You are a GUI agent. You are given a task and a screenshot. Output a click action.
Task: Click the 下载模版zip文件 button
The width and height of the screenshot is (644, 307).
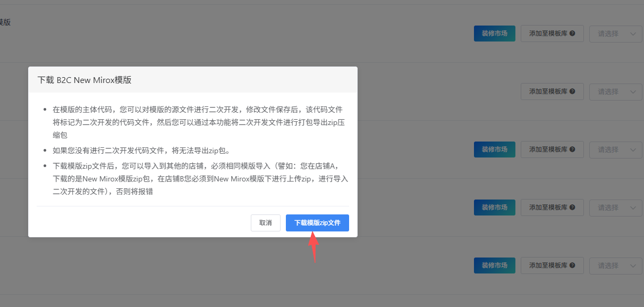[x=317, y=223]
